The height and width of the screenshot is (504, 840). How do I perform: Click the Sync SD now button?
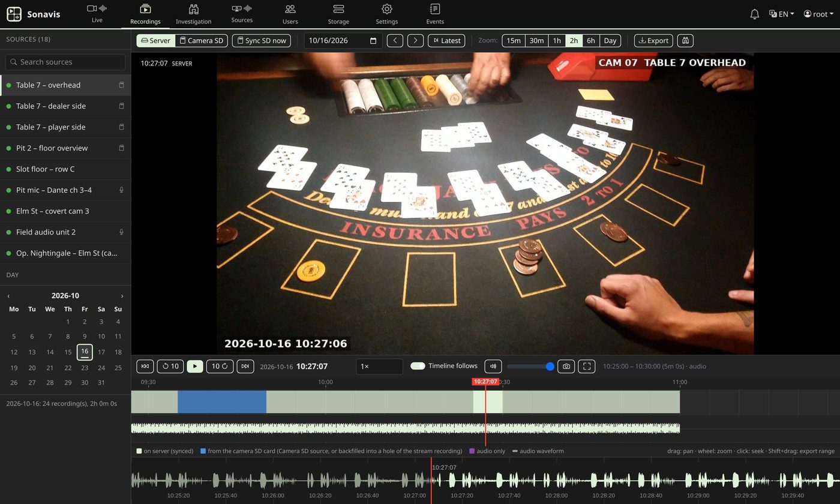pyautogui.click(x=261, y=40)
